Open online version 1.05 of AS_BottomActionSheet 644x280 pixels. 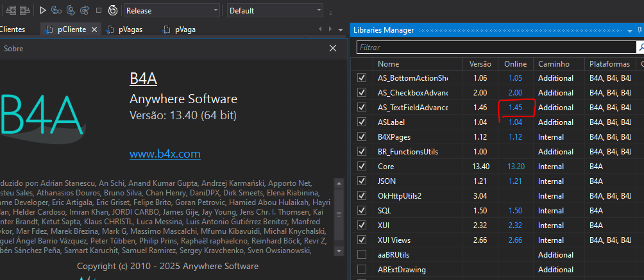[516, 78]
